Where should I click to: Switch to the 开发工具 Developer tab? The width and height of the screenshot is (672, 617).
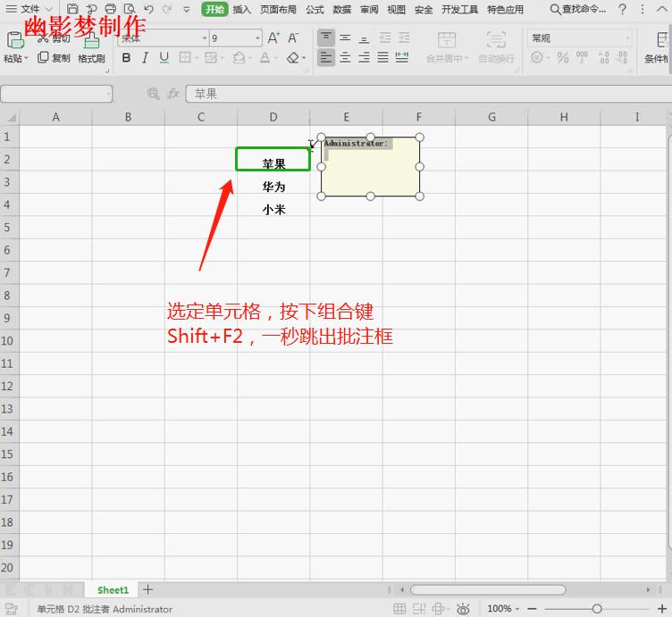point(459,10)
